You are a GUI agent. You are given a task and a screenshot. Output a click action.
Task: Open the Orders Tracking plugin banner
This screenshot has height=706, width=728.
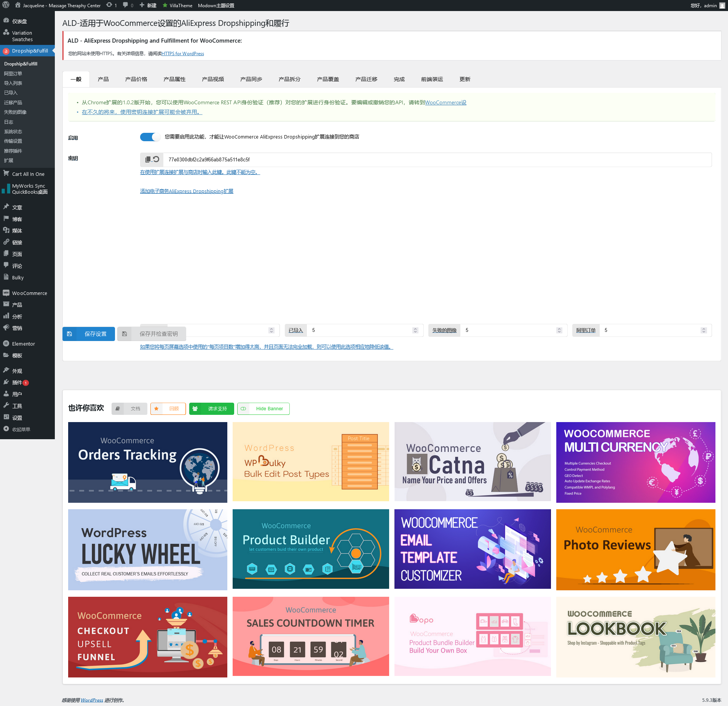click(x=148, y=462)
